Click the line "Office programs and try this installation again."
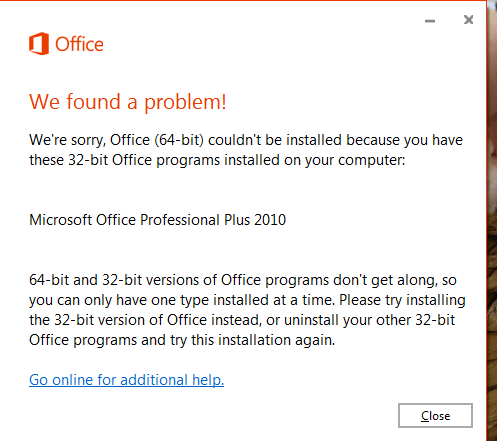 182,340
